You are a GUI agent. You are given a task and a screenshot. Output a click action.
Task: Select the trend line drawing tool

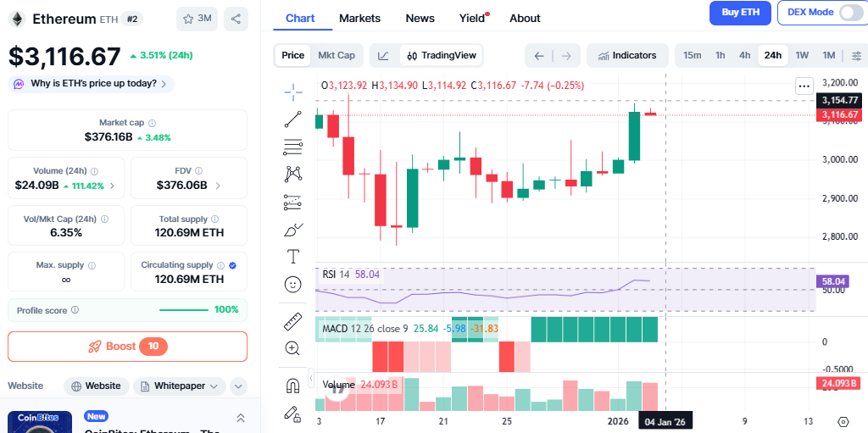click(293, 119)
